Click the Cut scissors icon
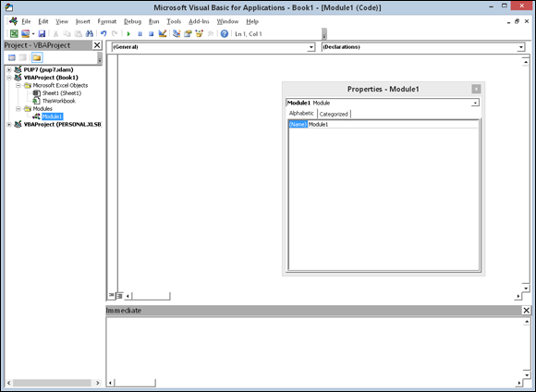The image size is (536, 392). point(55,33)
